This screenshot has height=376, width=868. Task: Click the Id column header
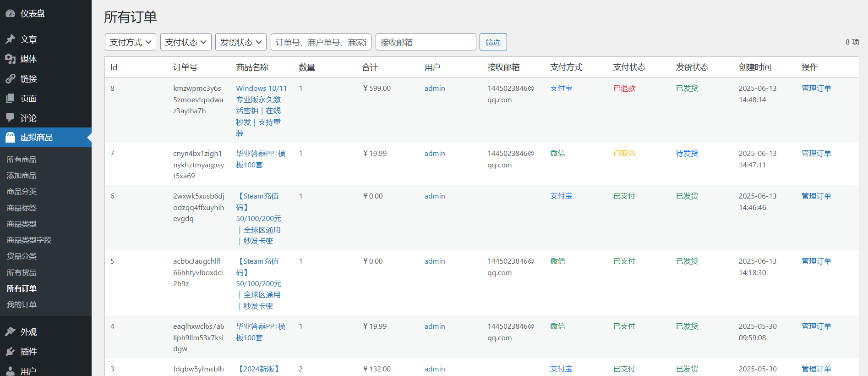[114, 67]
